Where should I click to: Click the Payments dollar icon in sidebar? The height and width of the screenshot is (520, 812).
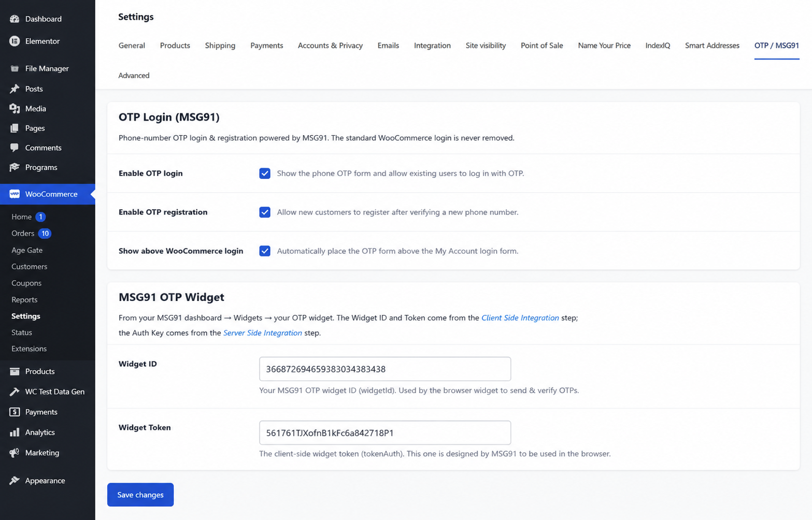[15, 412]
